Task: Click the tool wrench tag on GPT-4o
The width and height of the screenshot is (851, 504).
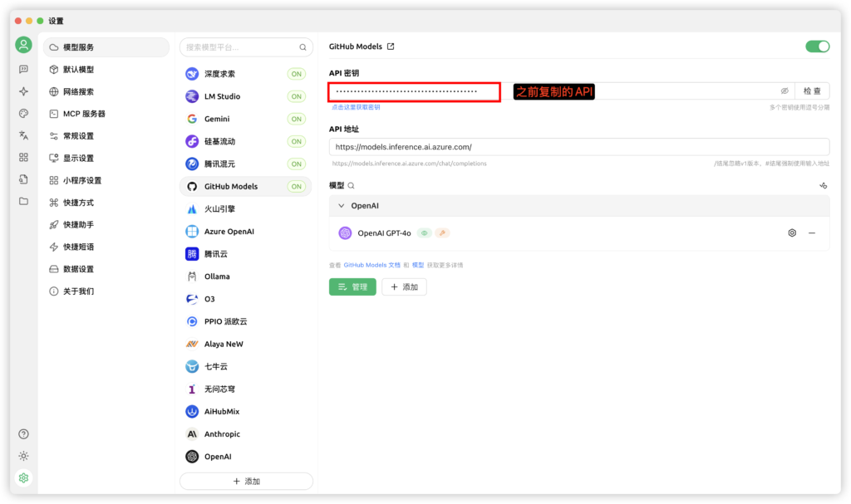Action: [442, 232]
